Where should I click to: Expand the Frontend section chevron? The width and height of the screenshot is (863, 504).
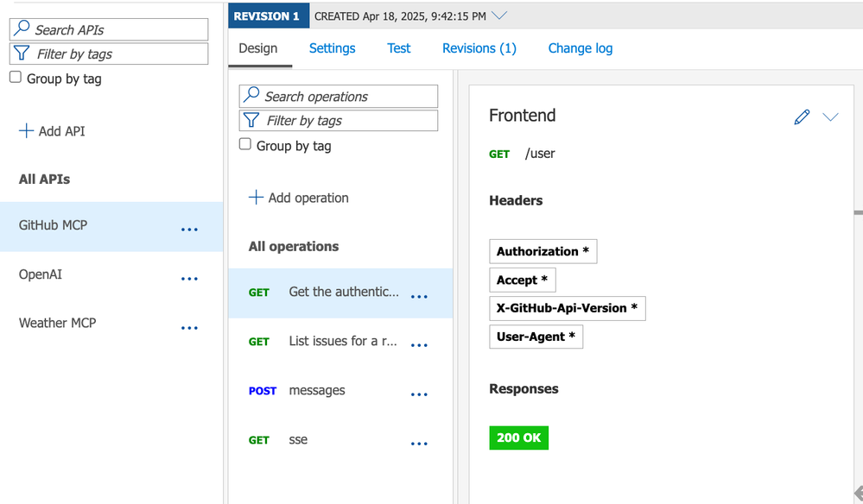[x=830, y=117]
